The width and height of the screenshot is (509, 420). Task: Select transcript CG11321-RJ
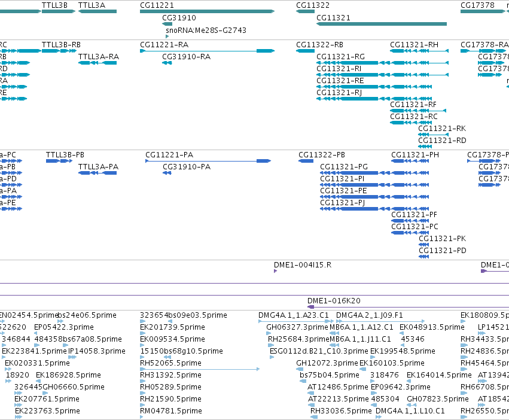coord(339,93)
